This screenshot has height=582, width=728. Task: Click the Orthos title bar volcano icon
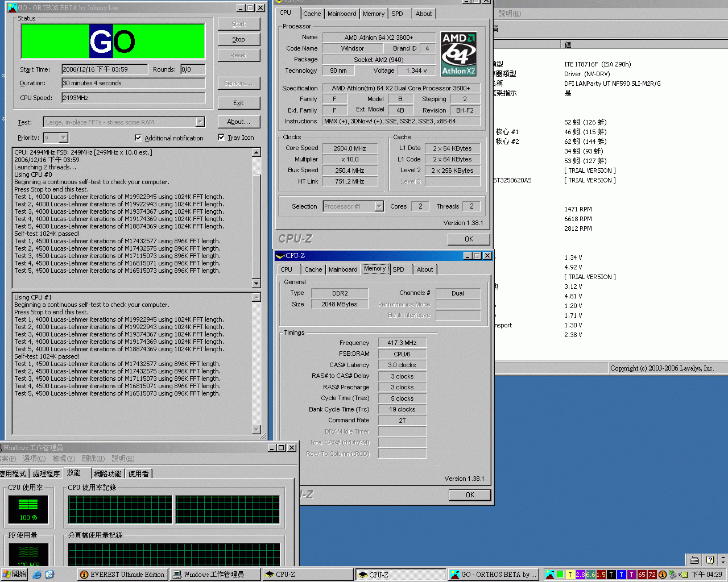[x=12, y=8]
